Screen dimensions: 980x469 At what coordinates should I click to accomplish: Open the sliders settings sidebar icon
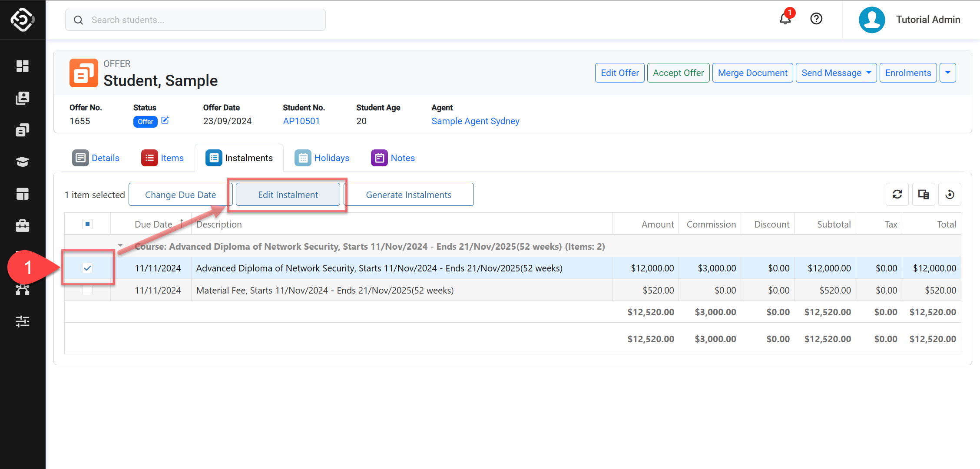(x=23, y=321)
